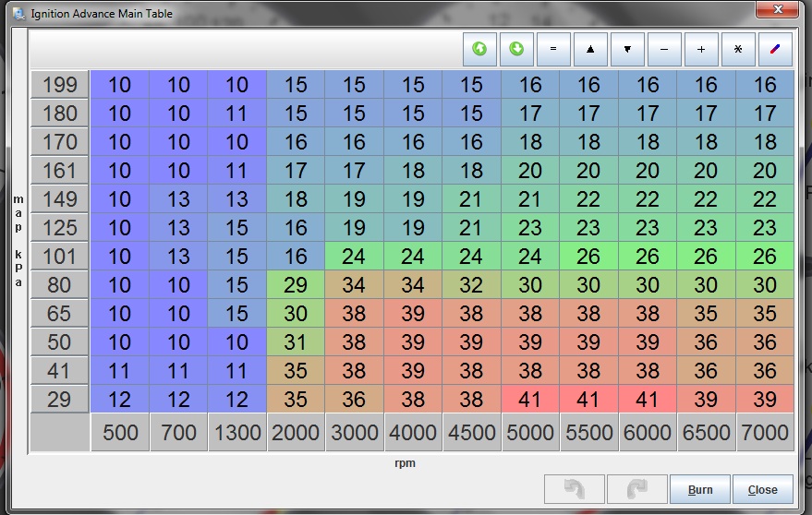Select the 7000 rpm column header

(765, 432)
